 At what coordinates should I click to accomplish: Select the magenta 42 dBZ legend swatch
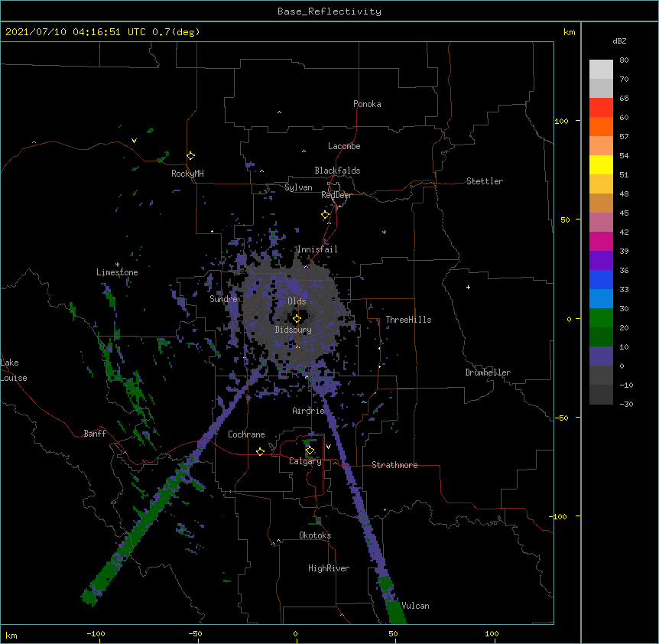[x=601, y=241]
